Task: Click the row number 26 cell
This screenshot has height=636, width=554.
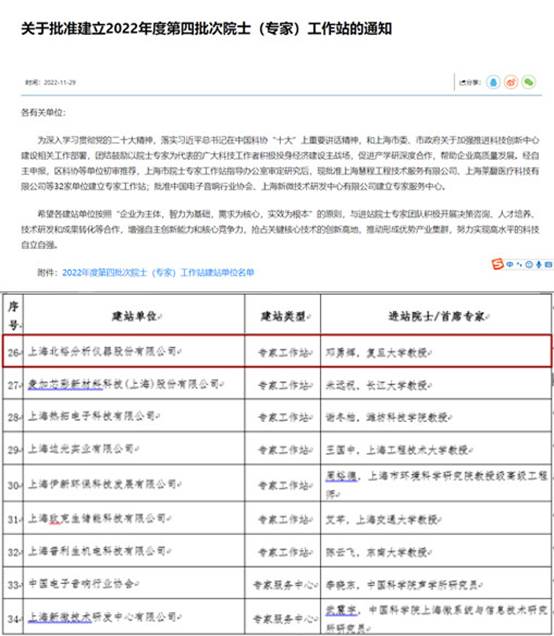Action: click(13, 351)
